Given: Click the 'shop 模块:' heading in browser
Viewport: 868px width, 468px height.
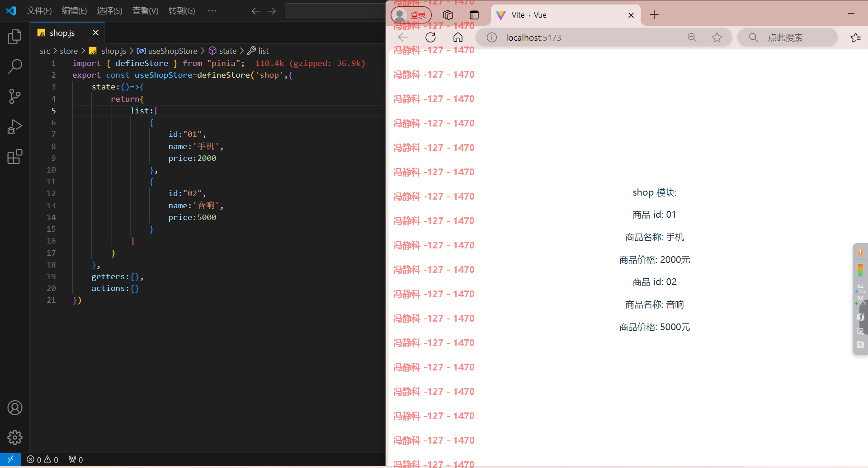Looking at the screenshot, I should (x=654, y=192).
